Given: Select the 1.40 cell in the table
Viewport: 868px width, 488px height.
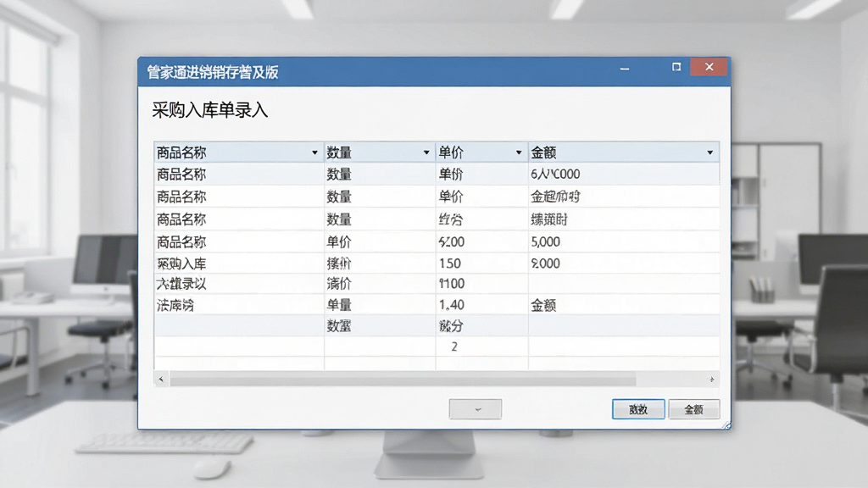Looking at the screenshot, I should pyautogui.click(x=482, y=305).
